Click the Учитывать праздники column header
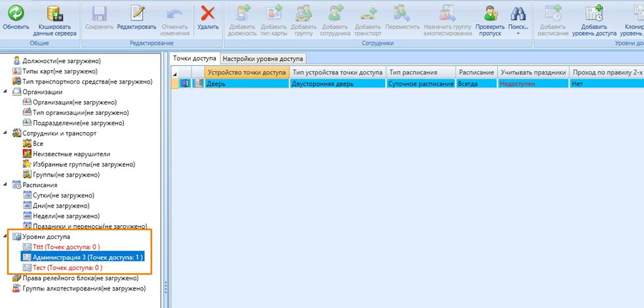 coord(532,72)
